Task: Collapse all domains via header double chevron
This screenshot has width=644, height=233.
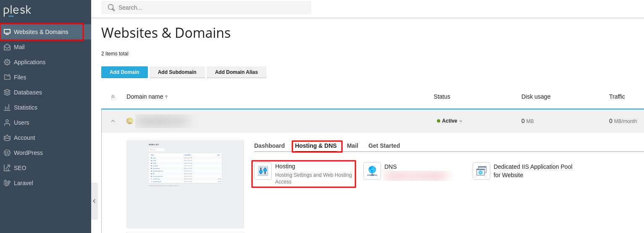Action: 113,97
